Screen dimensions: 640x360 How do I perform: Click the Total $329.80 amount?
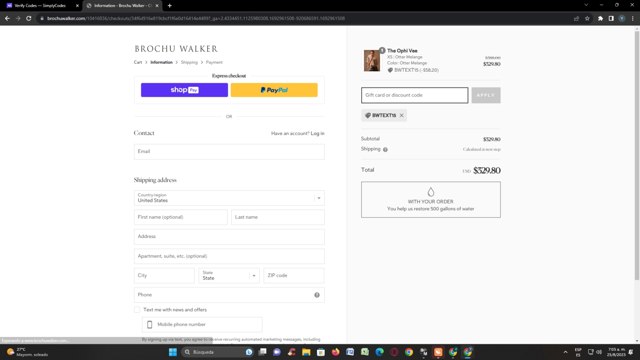(x=487, y=171)
